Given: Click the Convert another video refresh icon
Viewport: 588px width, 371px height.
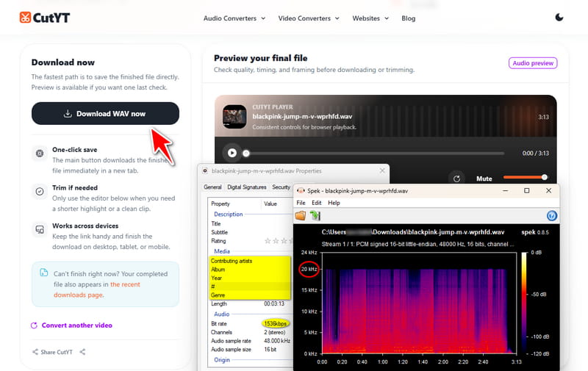Looking at the screenshot, I should 34,325.
